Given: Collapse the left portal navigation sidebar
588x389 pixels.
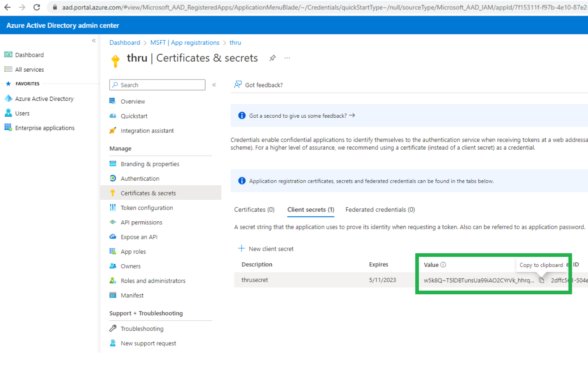Looking at the screenshot, I should tap(94, 41).
